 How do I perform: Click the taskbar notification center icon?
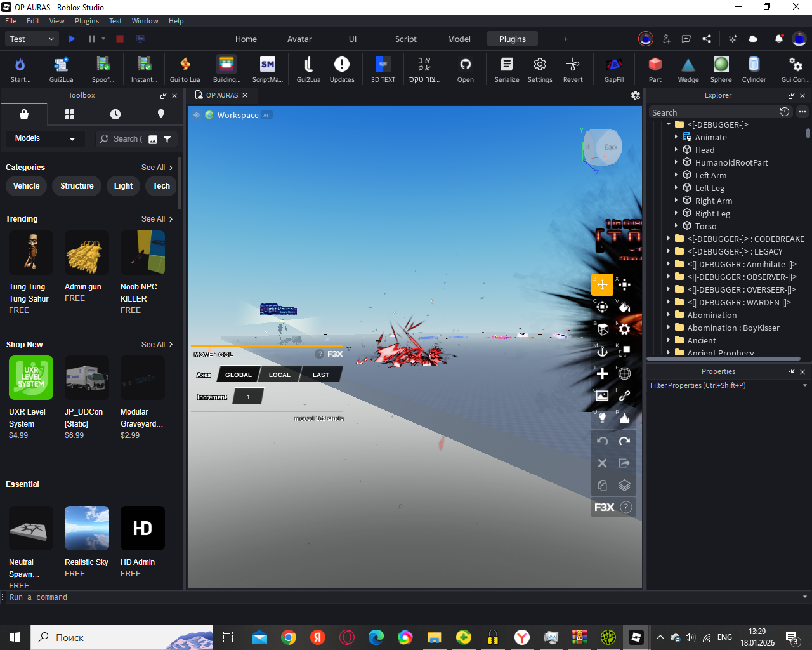pos(792,637)
